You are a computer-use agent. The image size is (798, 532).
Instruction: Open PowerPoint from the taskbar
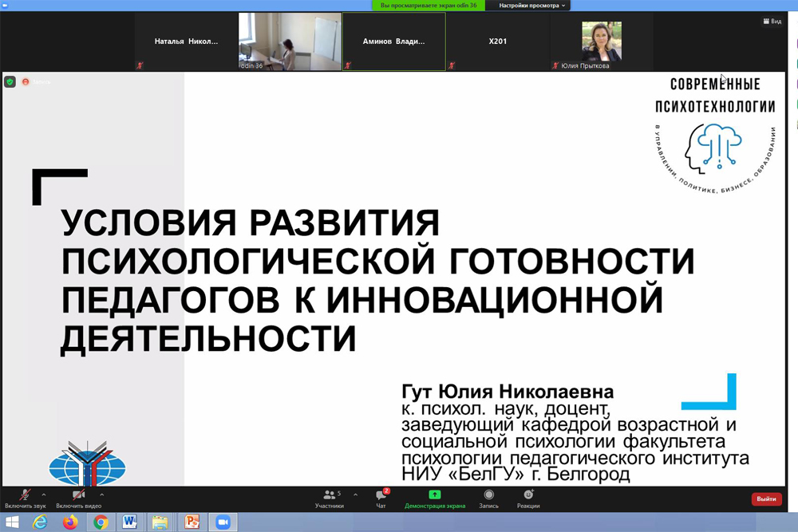(x=192, y=522)
